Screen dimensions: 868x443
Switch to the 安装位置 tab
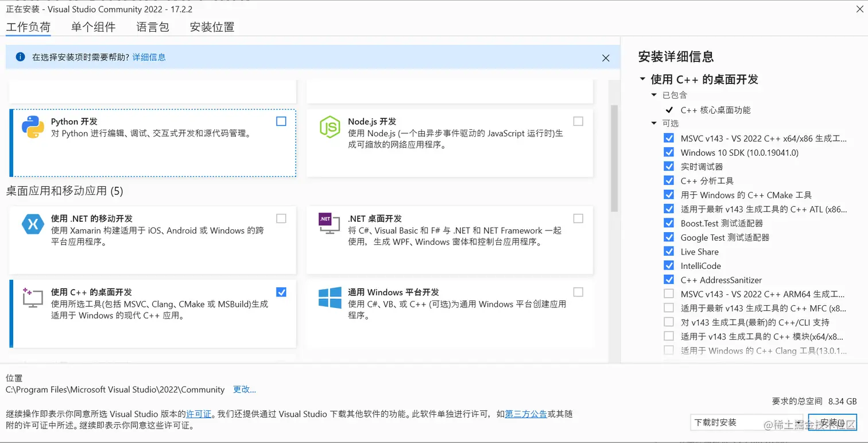212,27
